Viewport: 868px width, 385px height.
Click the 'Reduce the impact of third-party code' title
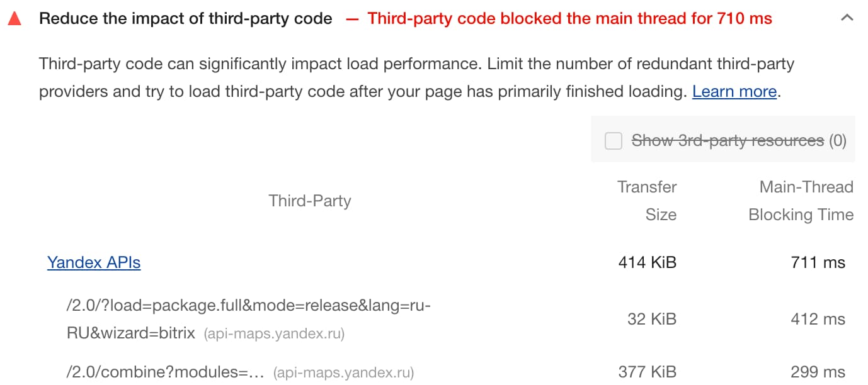pos(186,19)
